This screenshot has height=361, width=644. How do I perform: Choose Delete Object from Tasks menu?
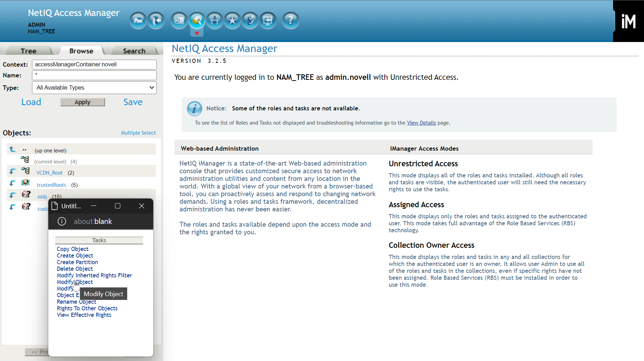tap(75, 269)
